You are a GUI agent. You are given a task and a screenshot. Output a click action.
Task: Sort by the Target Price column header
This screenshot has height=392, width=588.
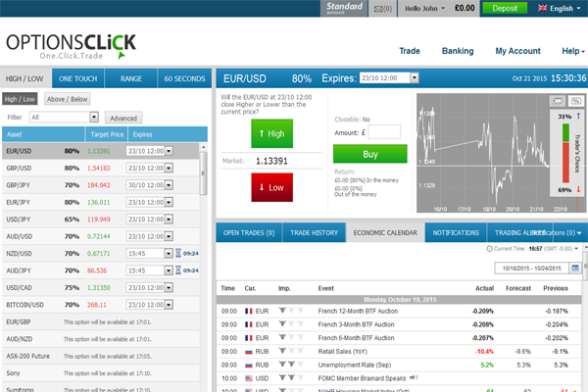pyautogui.click(x=107, y=134)
